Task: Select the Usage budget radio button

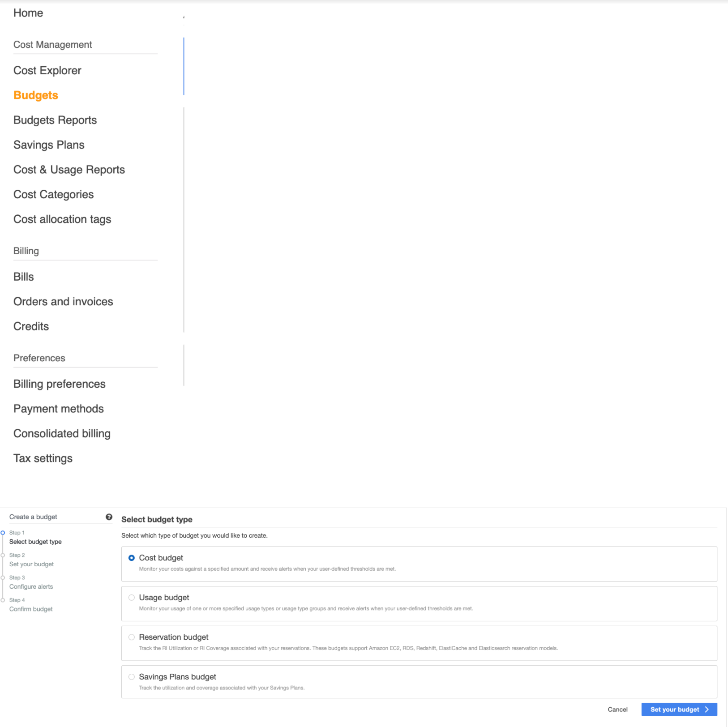Action: [x=132, y=598]
